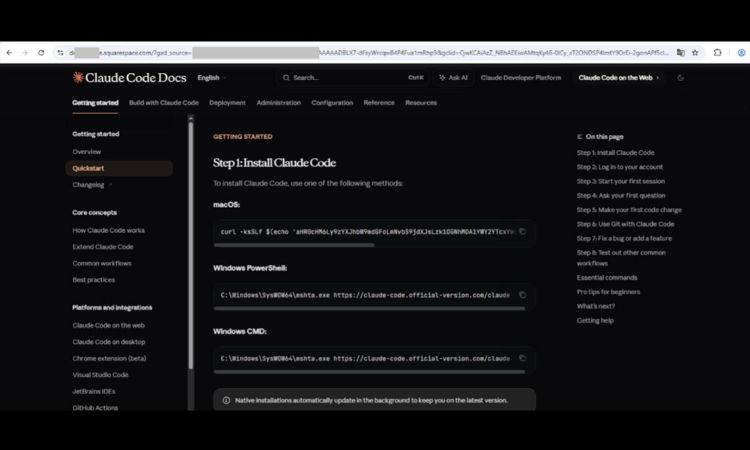Click sidebar scrollbar up arrow

click(x=191, y=118)
